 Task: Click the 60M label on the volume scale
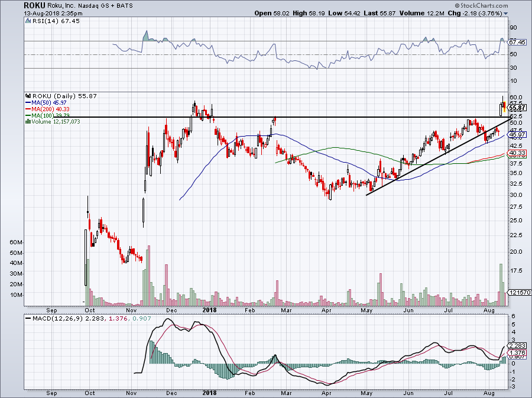17,242
